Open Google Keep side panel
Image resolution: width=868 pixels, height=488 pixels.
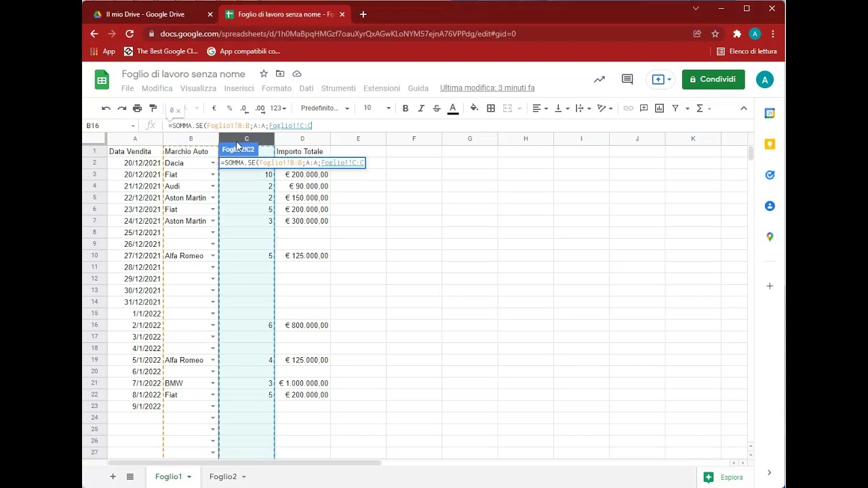pyautogui.click(x=770, y=144)
